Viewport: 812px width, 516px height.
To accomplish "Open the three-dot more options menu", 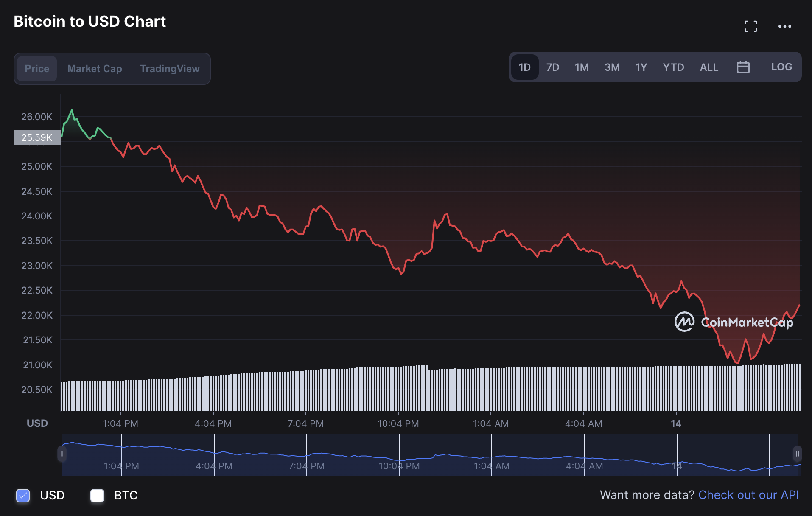I will pyautogui.click(x=784, y=26).
